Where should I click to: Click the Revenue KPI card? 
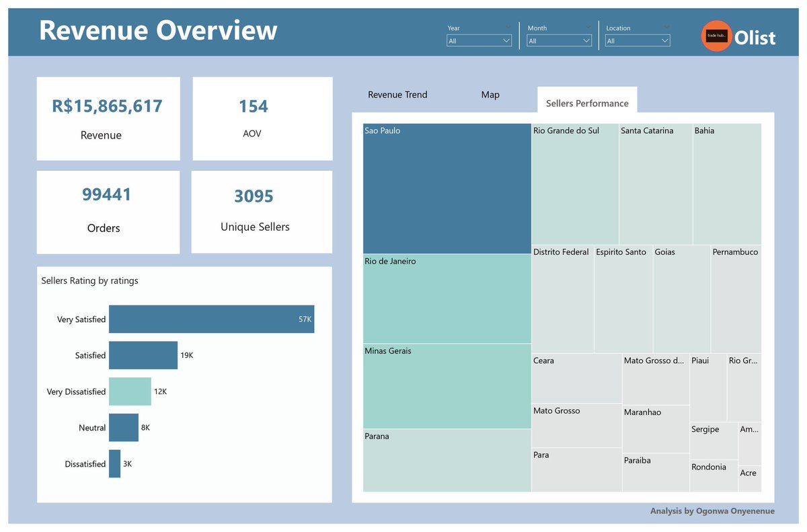coord(108,118)
